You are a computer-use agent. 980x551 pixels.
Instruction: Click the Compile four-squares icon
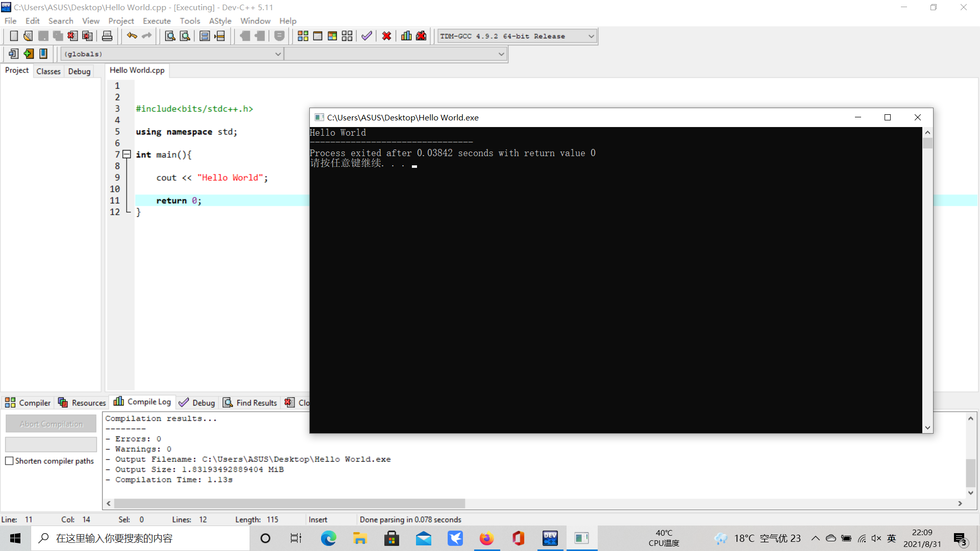click(303, 36)
